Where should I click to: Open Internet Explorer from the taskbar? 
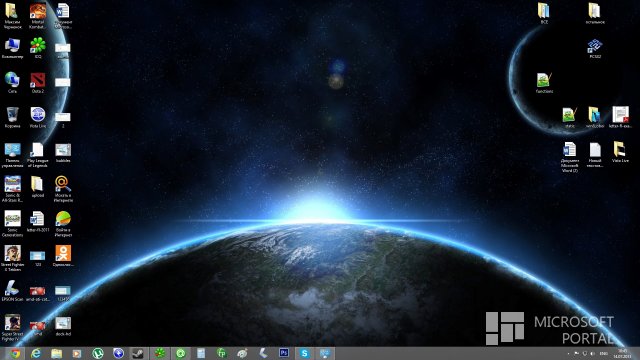(x=36, y=353)
